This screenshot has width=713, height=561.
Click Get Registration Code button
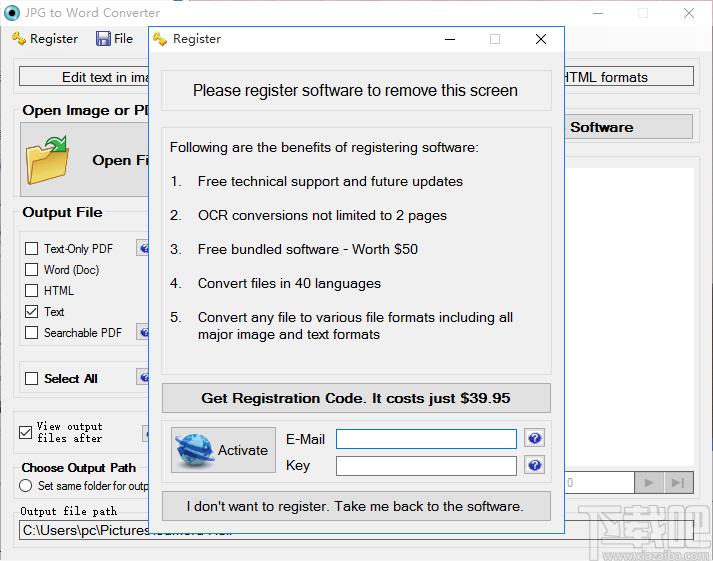[x=356, y=398]
